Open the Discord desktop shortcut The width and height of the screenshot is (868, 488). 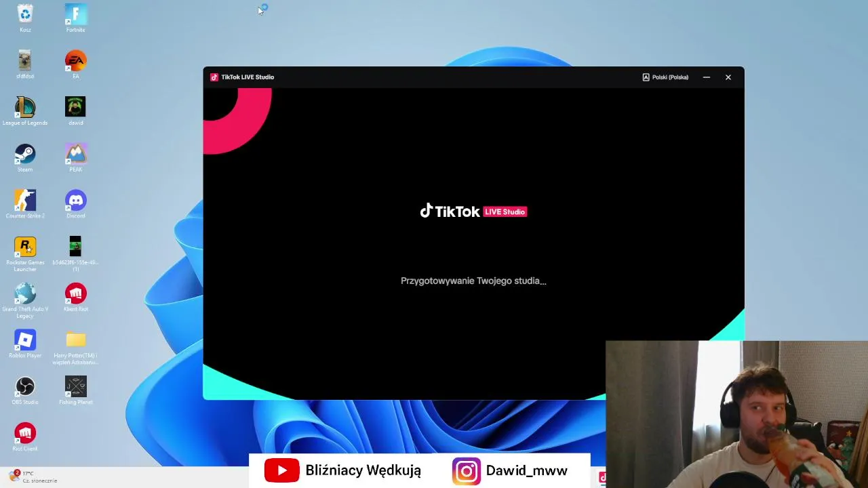tap(75, 204)
